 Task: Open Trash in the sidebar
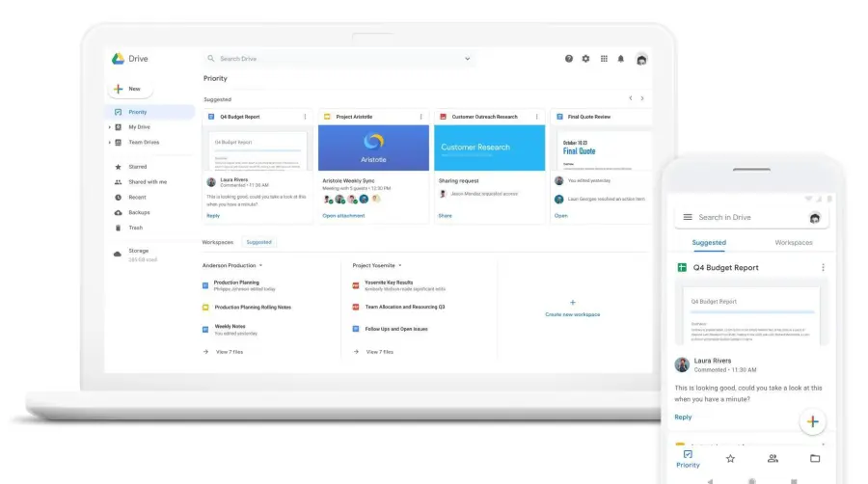point(136,228)
